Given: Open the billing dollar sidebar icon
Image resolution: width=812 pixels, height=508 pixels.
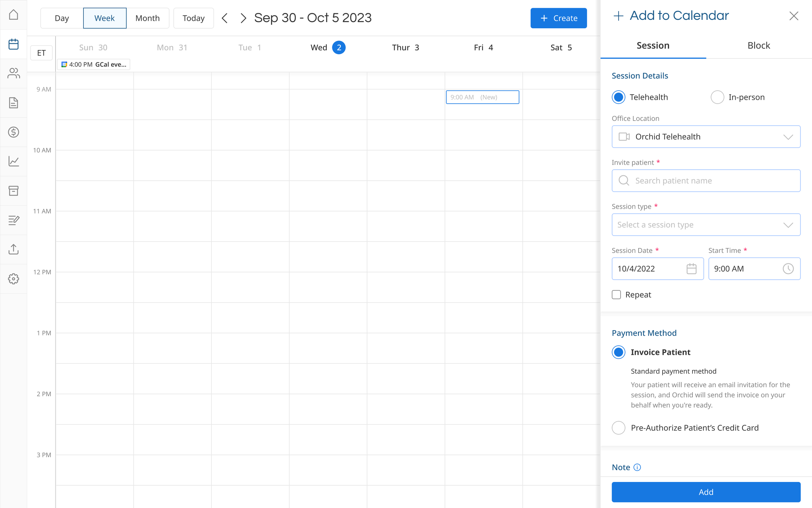Looking at the screenshot, I should (x=13, y=132).
